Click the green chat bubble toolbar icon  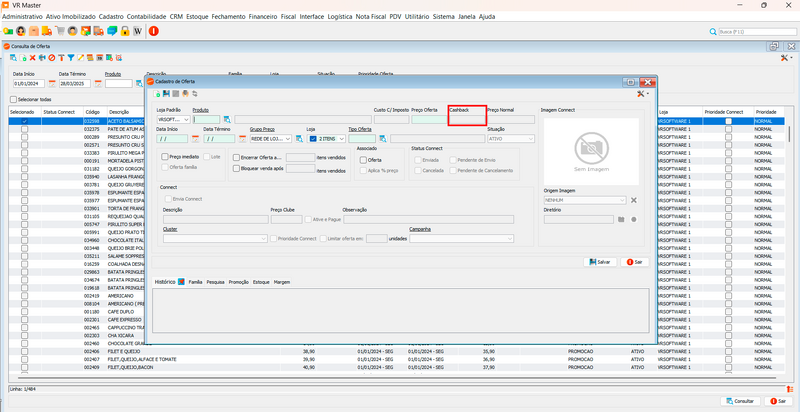[112, 31]
